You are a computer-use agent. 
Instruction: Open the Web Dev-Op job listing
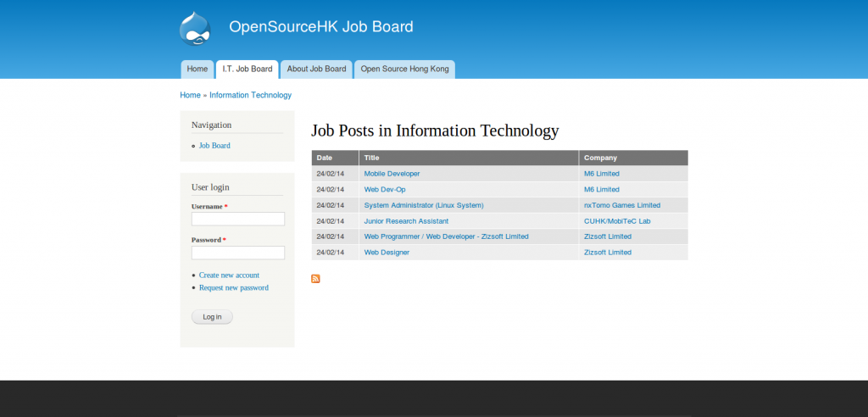(x=385, y=189)
